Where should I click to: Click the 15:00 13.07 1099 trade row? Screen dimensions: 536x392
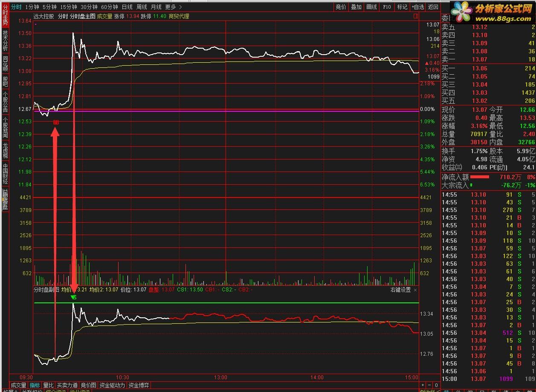click(x=488, y=379)
